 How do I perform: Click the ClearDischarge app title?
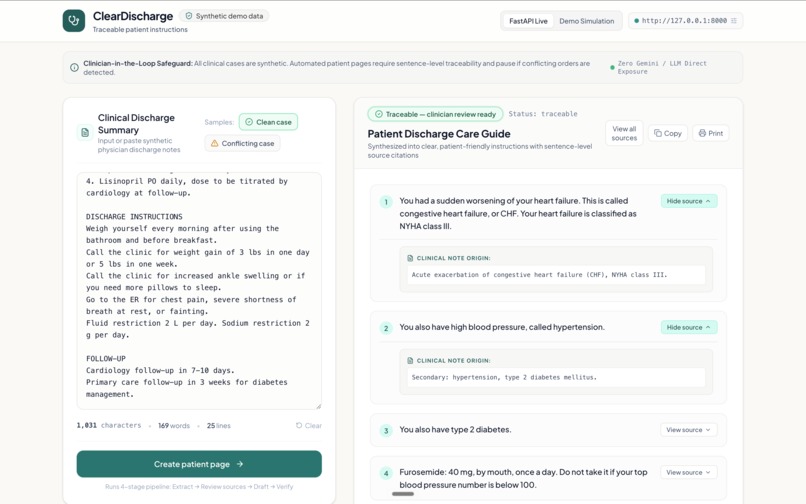coord(133,16)
